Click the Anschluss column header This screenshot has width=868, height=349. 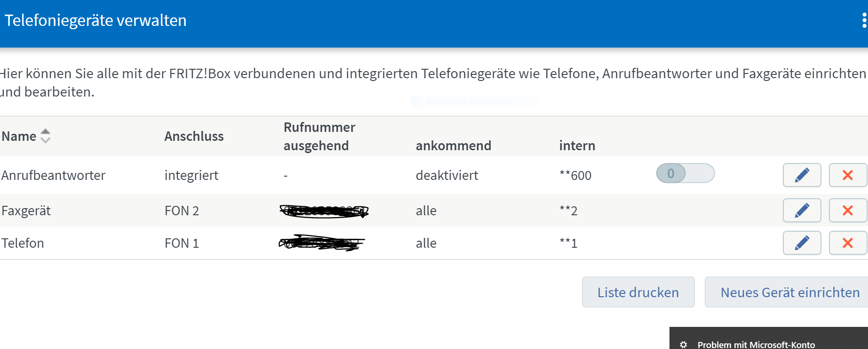click(x=194, y=137)
